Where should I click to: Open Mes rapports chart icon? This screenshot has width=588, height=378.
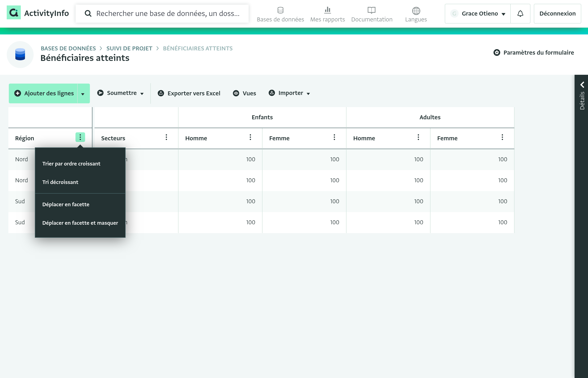point(327,10)
